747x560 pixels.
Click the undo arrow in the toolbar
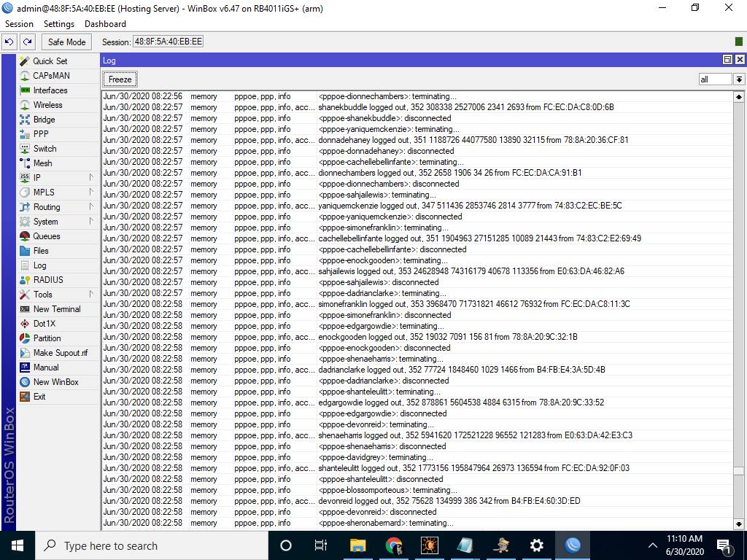click(9, 42)
